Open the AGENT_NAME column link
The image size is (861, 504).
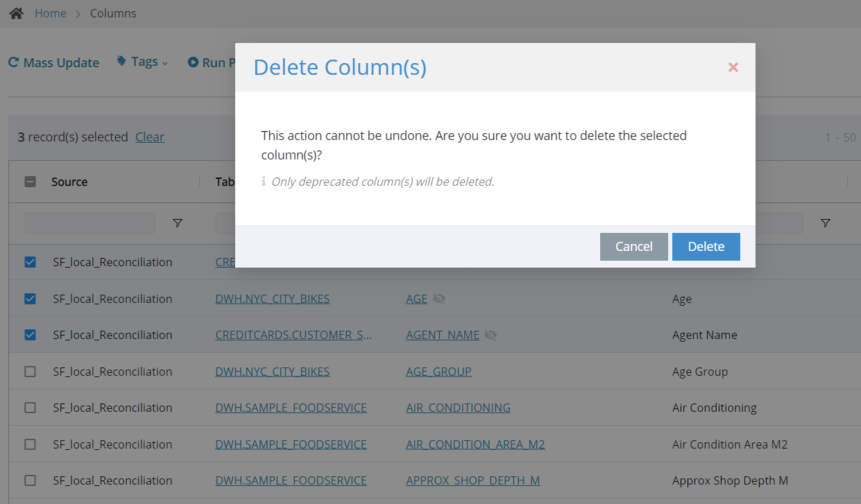pos(443,335)
